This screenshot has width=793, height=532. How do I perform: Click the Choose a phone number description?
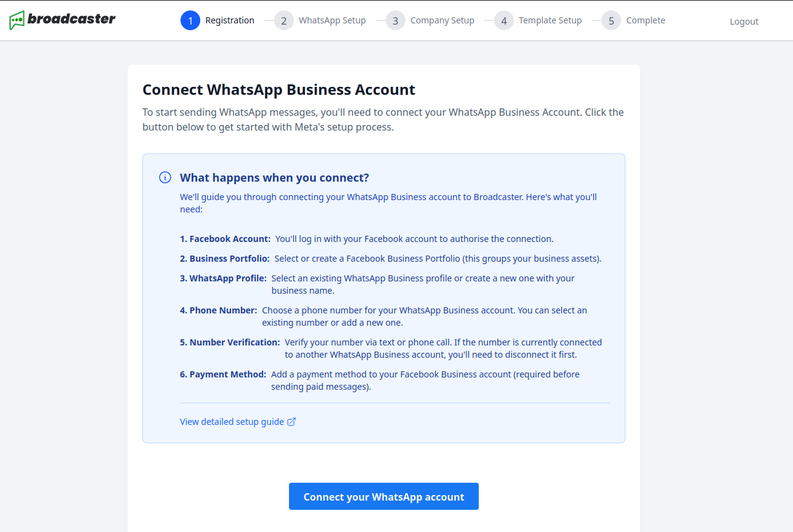point(425,316)
